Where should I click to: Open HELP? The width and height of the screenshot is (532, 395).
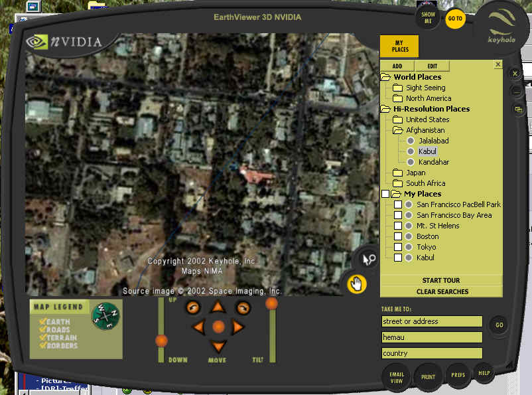click(x=484, y=373)
